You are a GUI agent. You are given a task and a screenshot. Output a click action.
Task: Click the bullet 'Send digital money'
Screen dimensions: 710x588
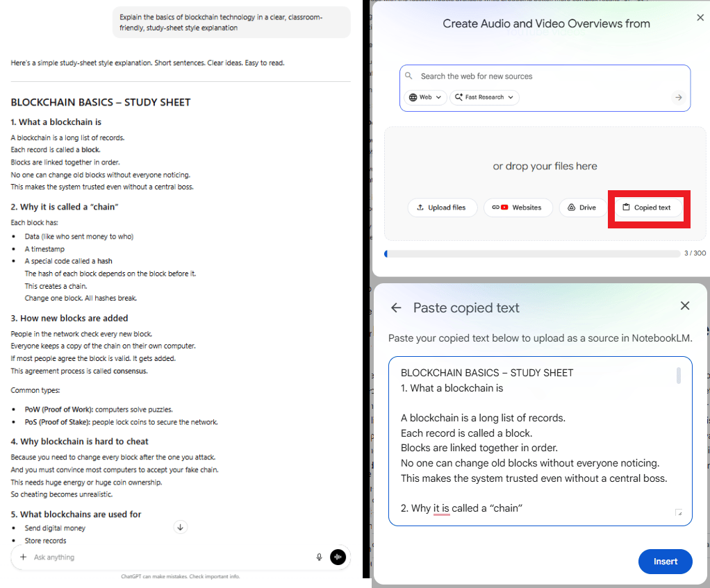click(x=55, y=528)
